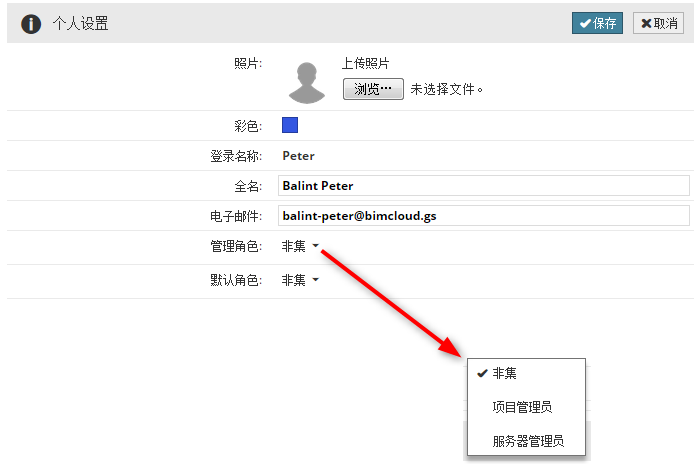700x470 pixels.
Task: Expand the 管理角色 dropdown
Action: 300,246
